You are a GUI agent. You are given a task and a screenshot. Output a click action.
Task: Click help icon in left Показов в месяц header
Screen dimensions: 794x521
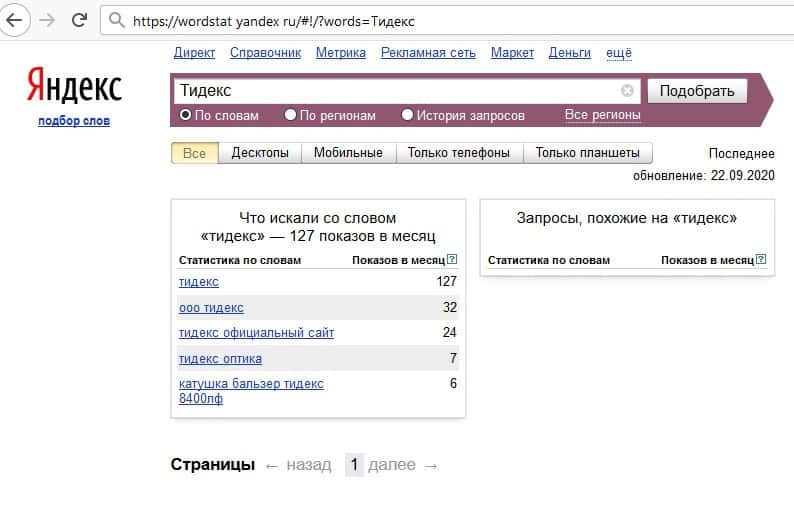[452, 259]
